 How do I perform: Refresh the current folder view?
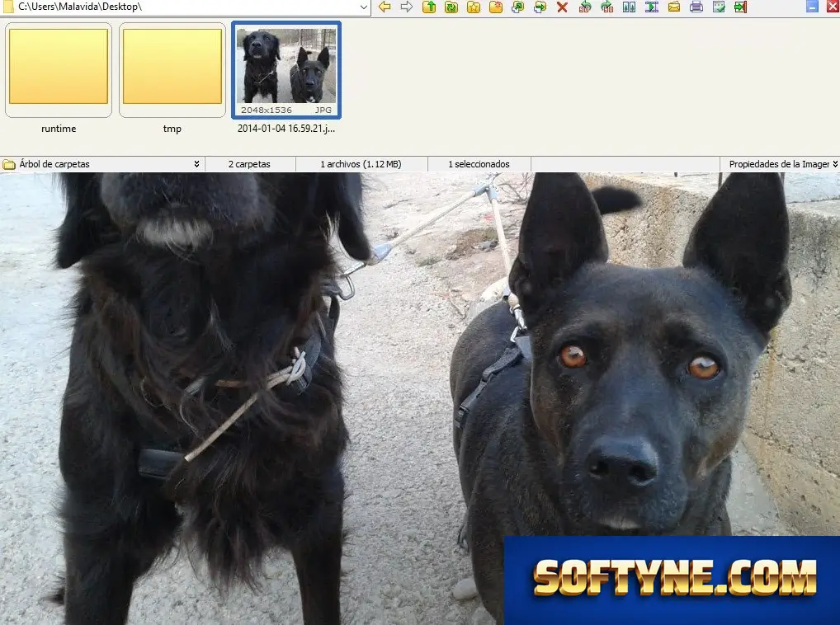tap(451, 7)
